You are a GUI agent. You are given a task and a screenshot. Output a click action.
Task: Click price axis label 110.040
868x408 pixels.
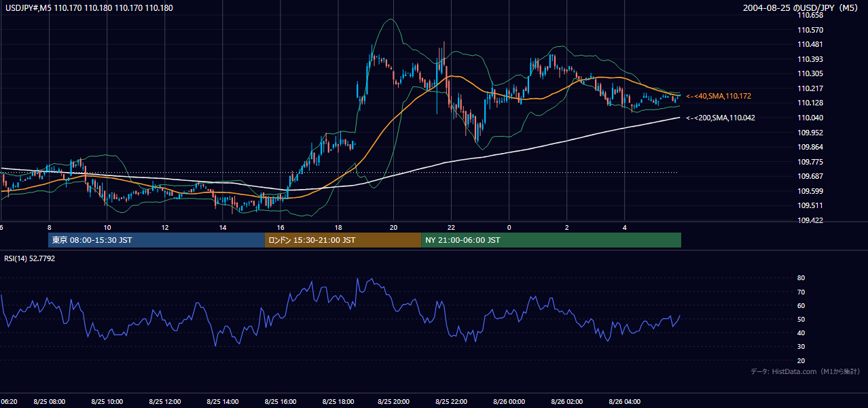click(810, 118)
